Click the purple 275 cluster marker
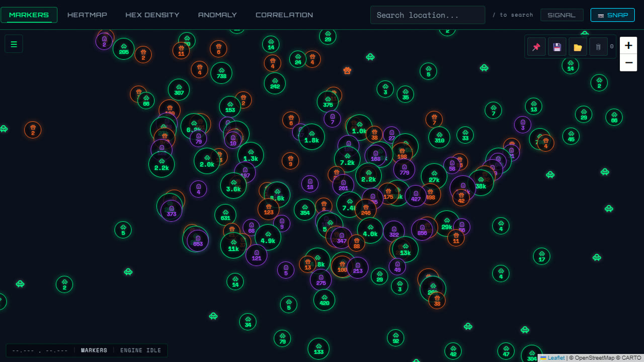644x362 pixels. 321,280
